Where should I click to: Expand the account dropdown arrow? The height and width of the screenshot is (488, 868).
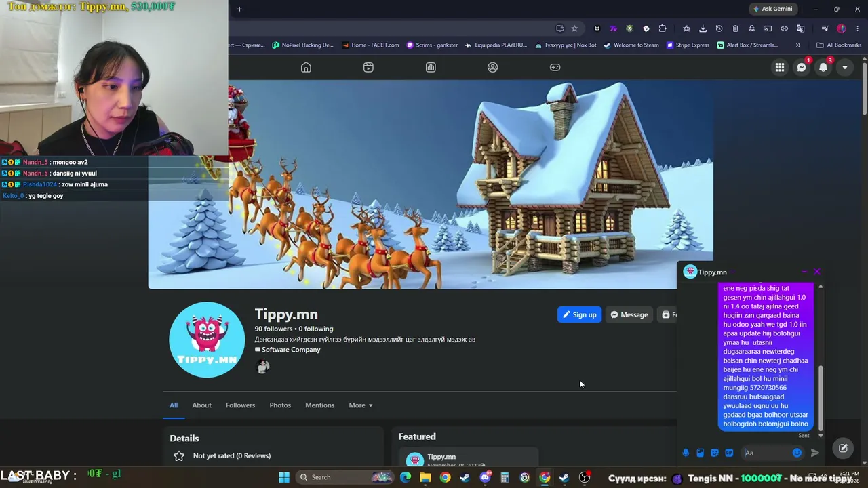tap(844, 67)
